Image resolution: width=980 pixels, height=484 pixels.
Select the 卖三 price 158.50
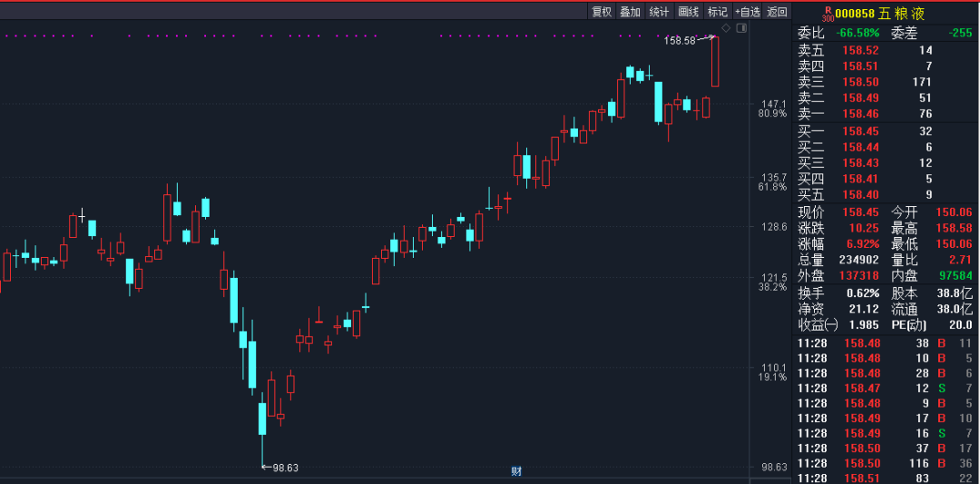click(x=860, y=82)
